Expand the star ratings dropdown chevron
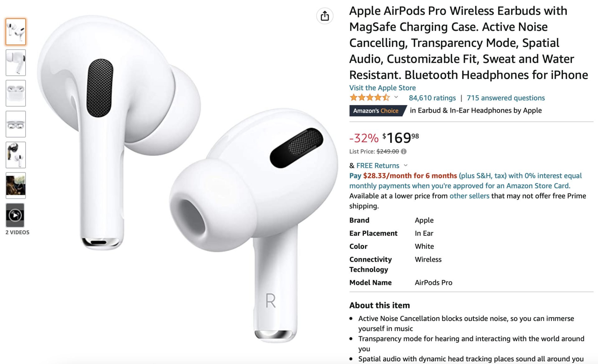Image resolution: width=598 pixels, height=364 pixels. (396, 97)
